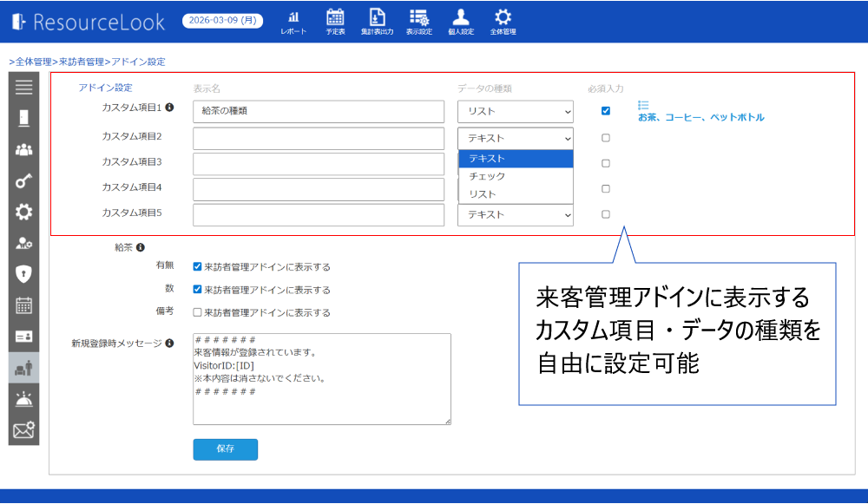
Task: Open 個人設定 personal settings
Action: pos(461,22)
